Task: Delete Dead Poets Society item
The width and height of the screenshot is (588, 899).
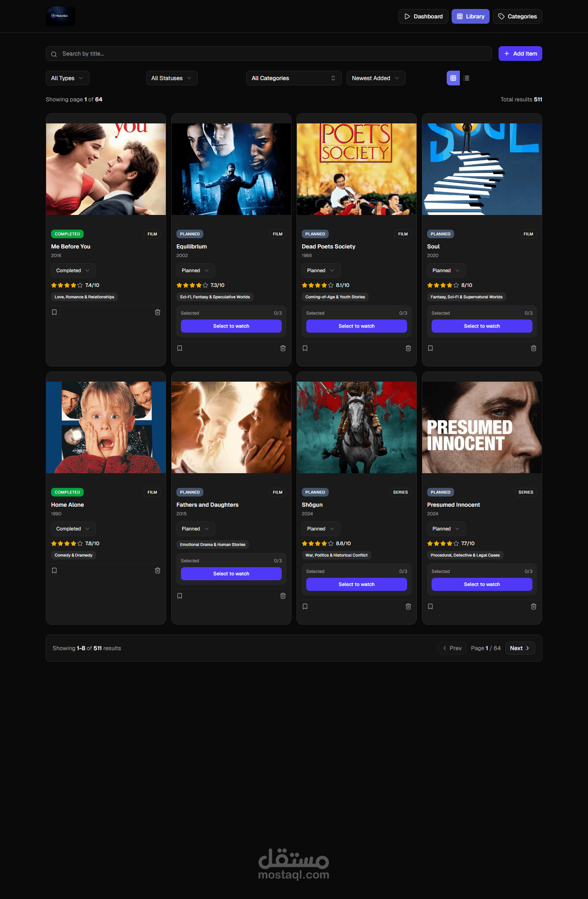Action: [x=408, y=348]
